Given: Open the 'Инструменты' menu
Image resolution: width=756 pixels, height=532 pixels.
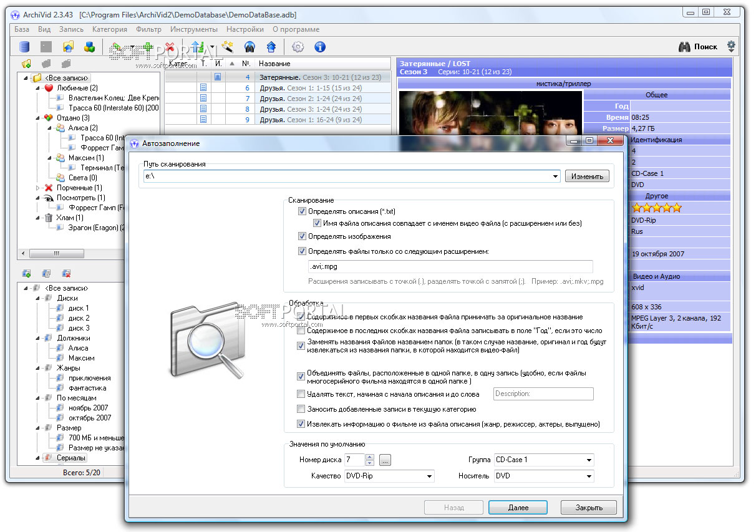Looking at the screenshot, I should click(193, 29).
